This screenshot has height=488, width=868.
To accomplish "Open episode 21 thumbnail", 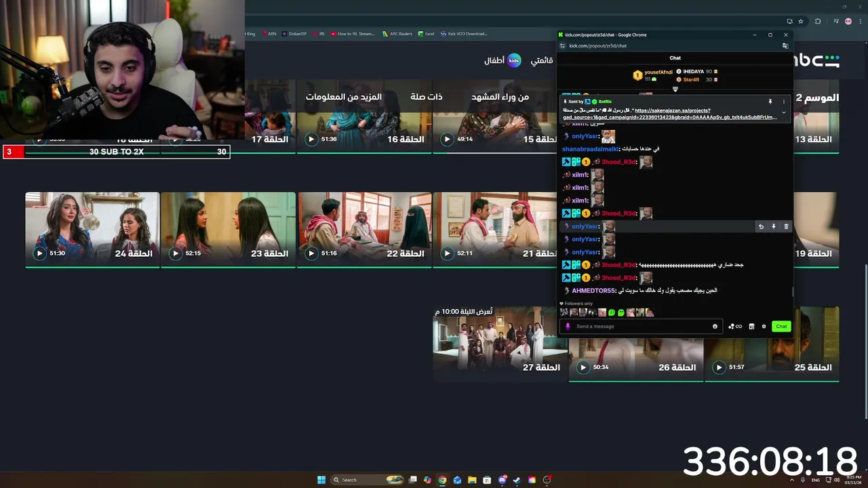I will (x=495, y=230).
